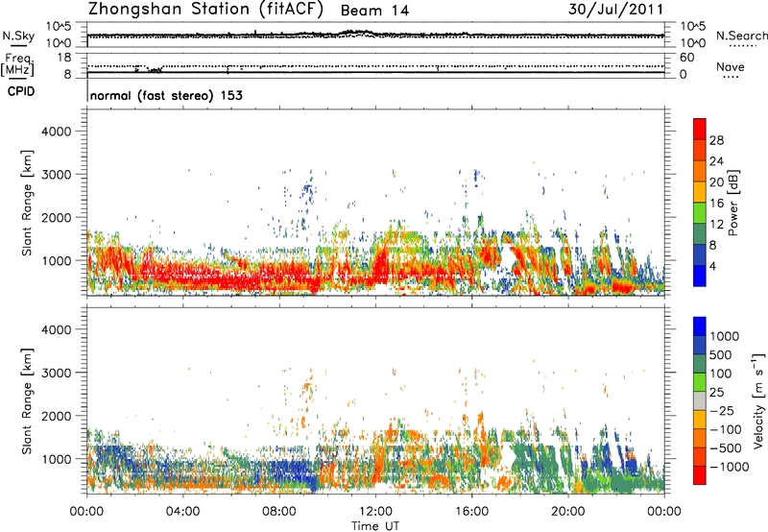Click the '16:00' time tick label
The height and width of the screenshot is (532, 768).
471,512
